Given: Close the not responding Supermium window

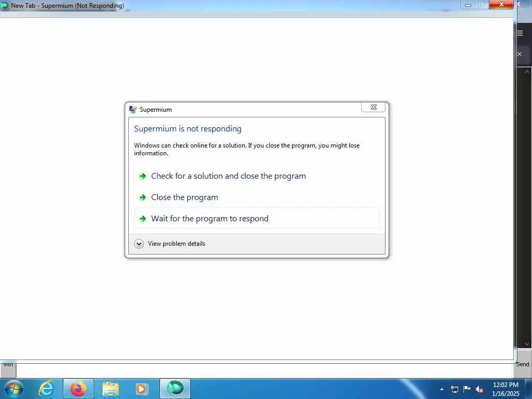Looking at the screenshot, I should pyautogui.click(x=501, y=4).
